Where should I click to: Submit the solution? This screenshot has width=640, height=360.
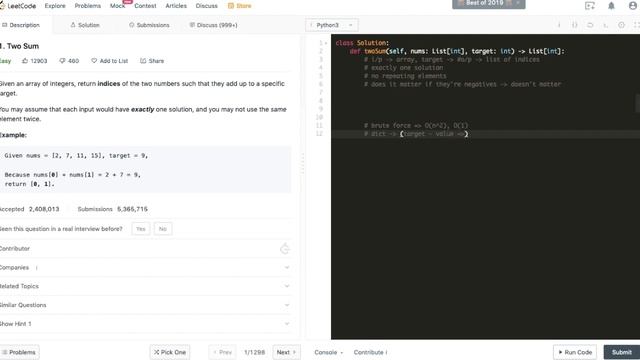point(622,352)
